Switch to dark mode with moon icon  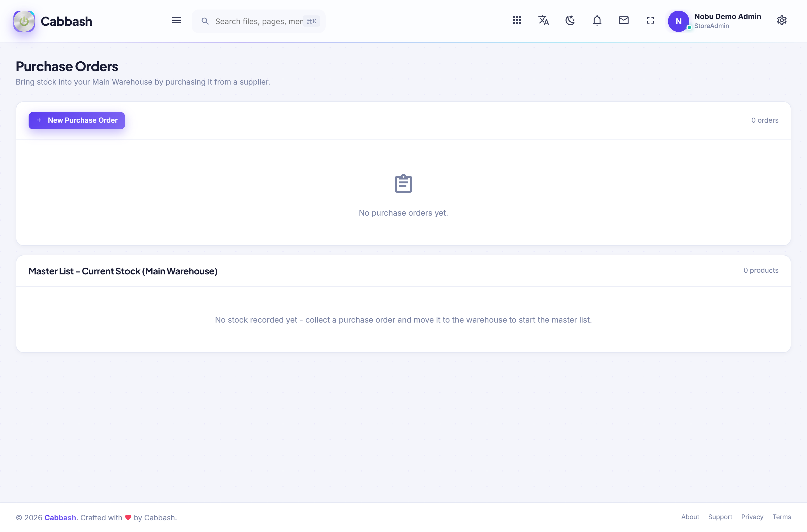(570, 21)
